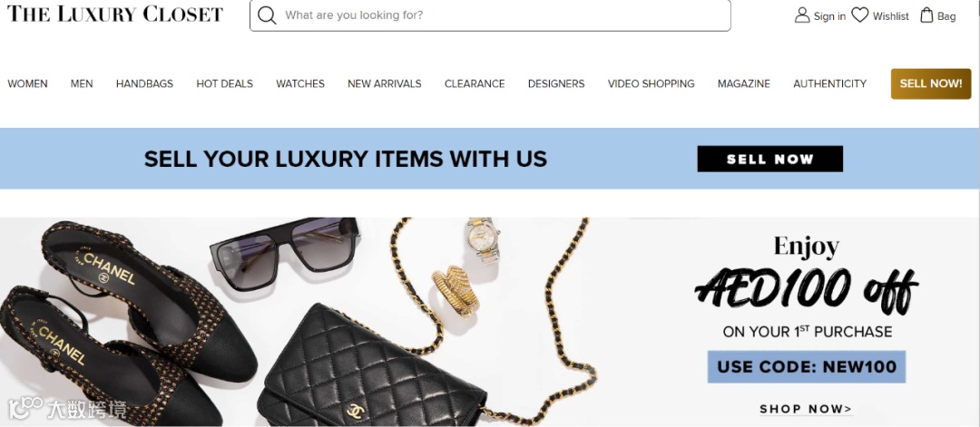Open the AUTHENTICITY page

click(x=830, y=83)
